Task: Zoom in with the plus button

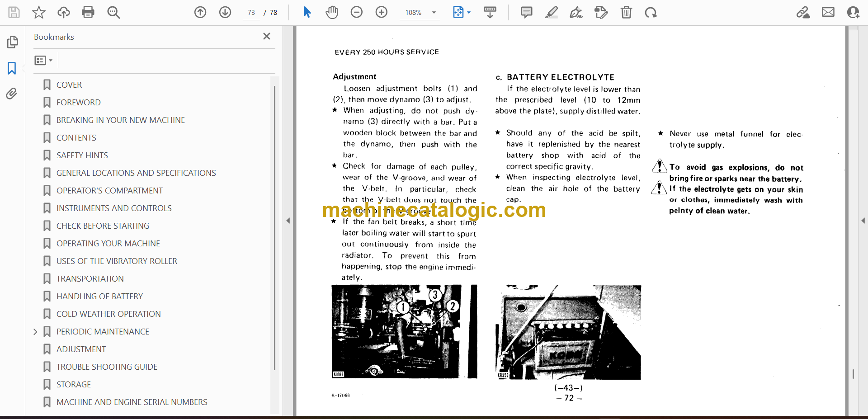Action: [x=382, y=12]
